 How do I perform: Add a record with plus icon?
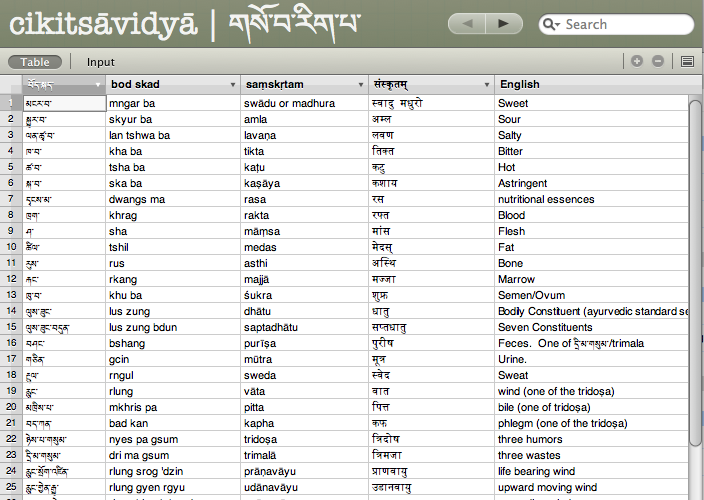pyautogui.click(x=637, y=61)
